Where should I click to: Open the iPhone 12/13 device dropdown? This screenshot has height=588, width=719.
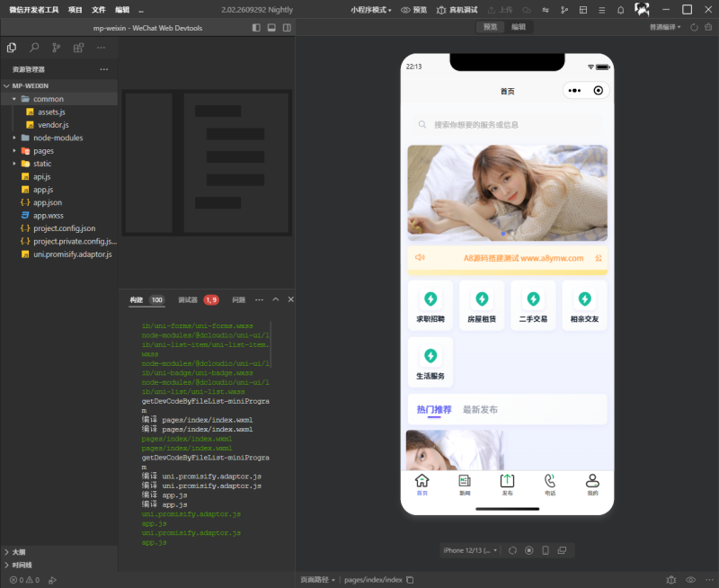coord(470,550)
